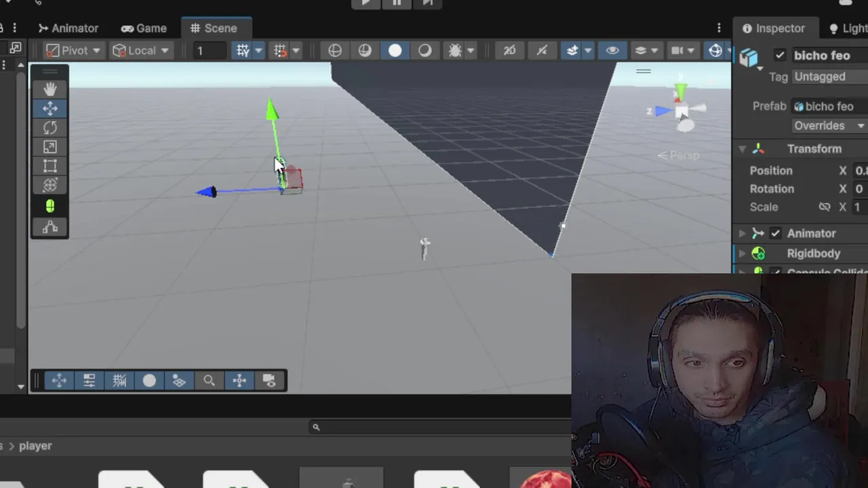Toggle grid snapping increment button
Viewport: 868px width, 488px height.
(280, 51)
